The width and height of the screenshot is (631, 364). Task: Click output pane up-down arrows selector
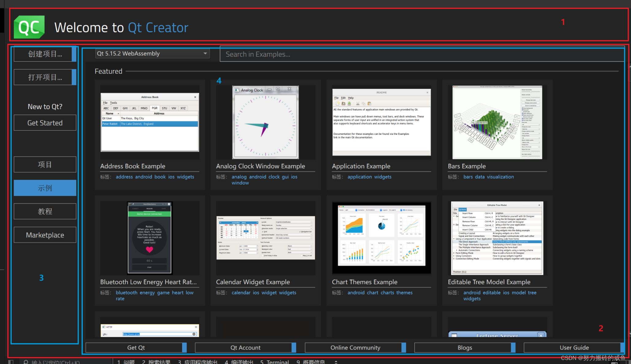(x=336, y=362)
